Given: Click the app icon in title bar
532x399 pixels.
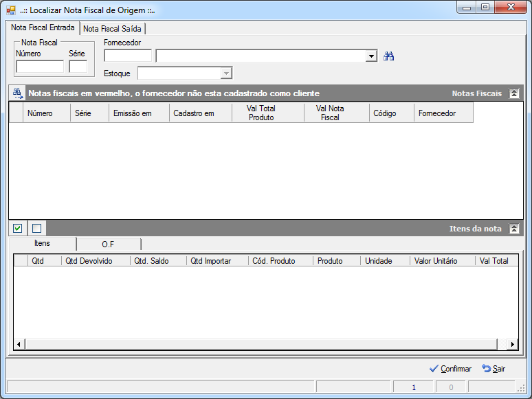Looking at the screenshot, I should pyautogui.click(x=11, y=10).
